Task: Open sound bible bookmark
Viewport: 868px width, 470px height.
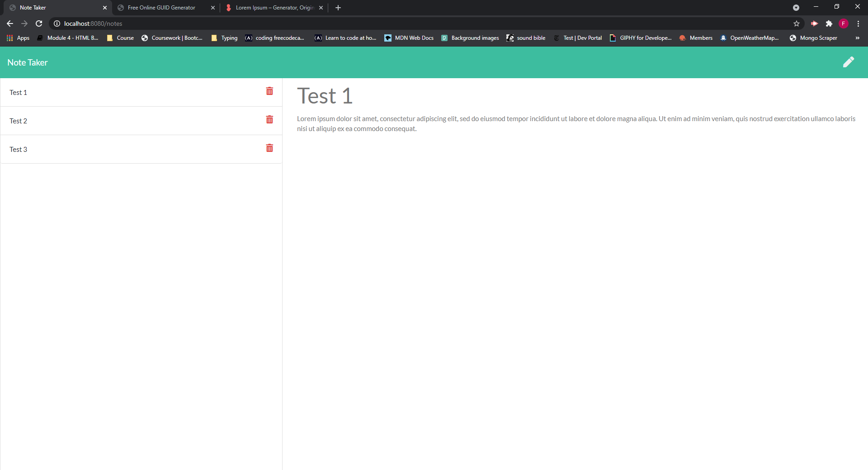Action: 526,38
